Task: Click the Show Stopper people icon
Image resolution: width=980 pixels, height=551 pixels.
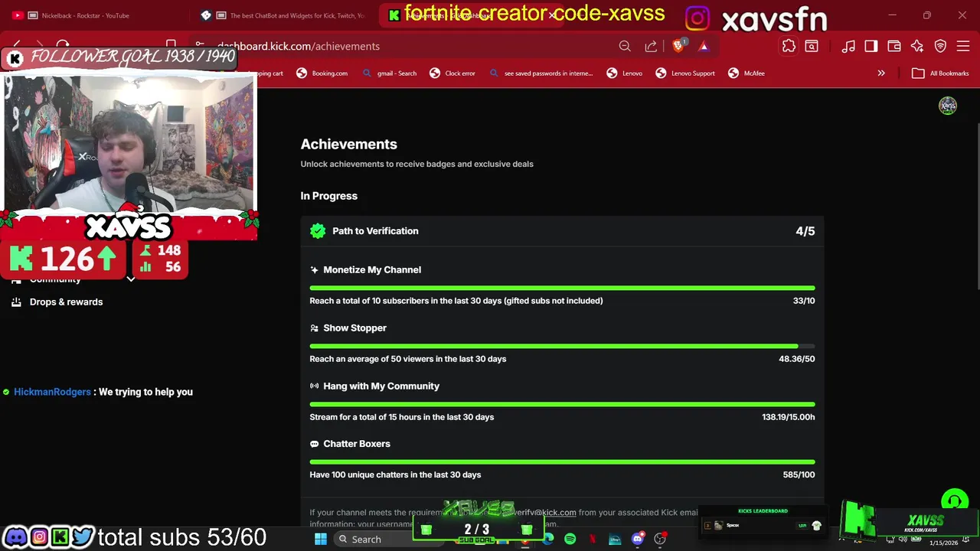Action: [x=314, y=328]
